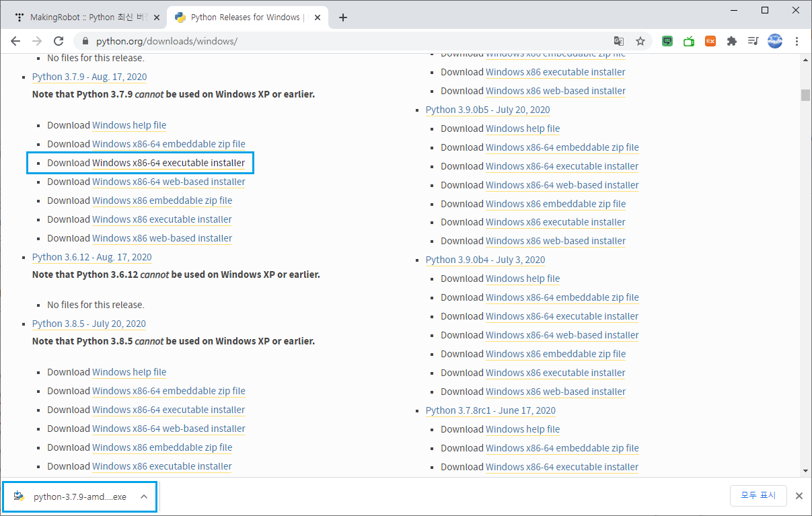Download Python 3.7.9 x86-64 executable installer
Screen dimensions: 812x516
pos(169,163)
